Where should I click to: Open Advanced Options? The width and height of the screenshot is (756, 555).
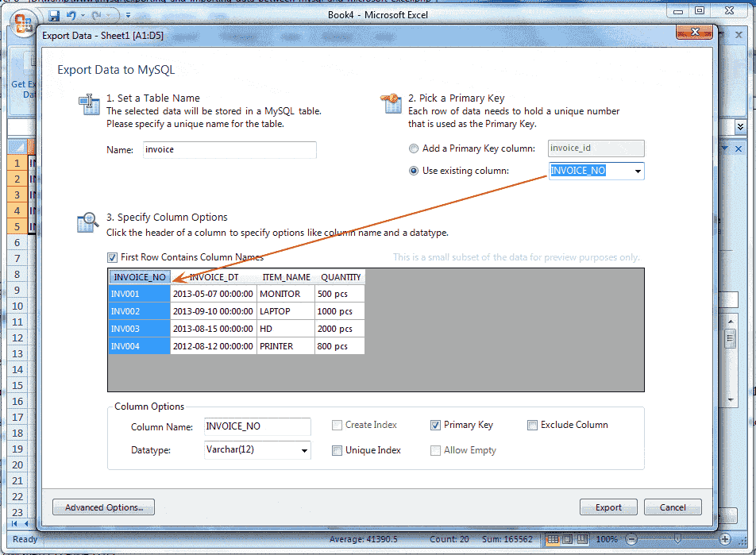pyautogui.click(x=103, y=507)
